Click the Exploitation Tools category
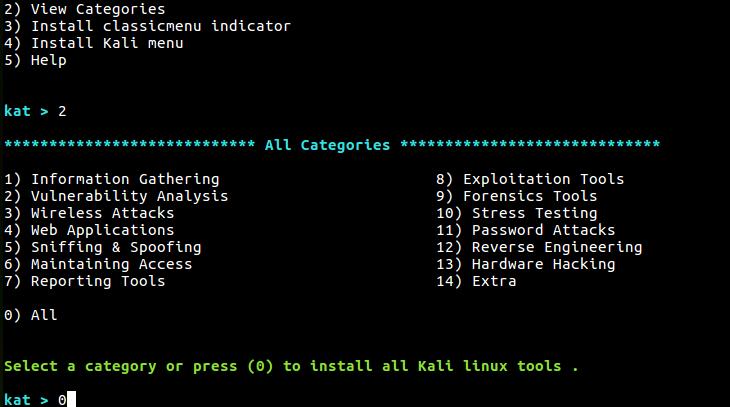This screenshot has width=730, height=407. pos(530,179)
